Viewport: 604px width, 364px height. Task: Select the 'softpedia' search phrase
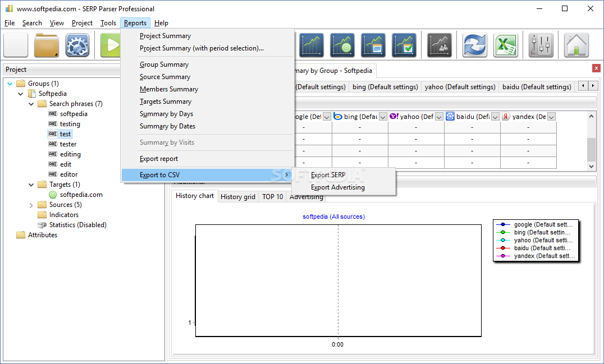[74, 114]
